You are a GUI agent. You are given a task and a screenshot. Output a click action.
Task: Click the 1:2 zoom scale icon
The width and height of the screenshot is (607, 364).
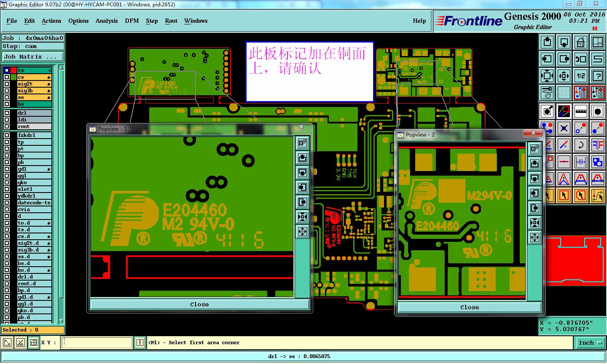[581, 76]
